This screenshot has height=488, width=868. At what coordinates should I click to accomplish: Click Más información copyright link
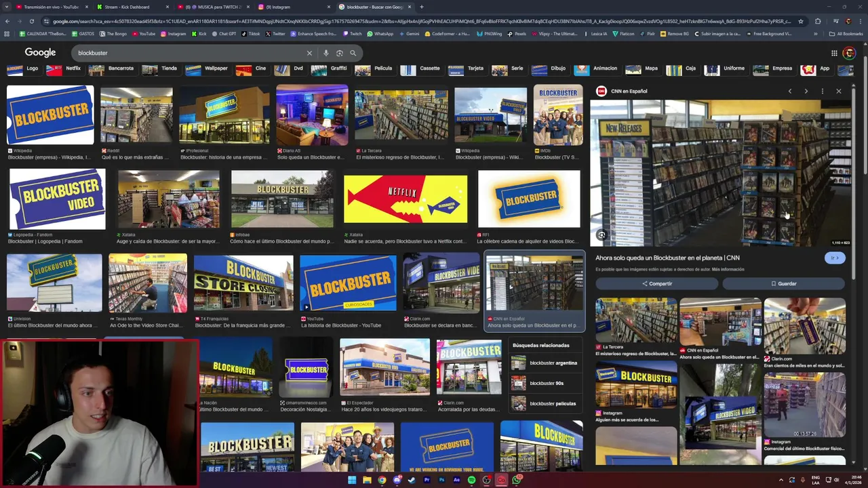[728, 270]
